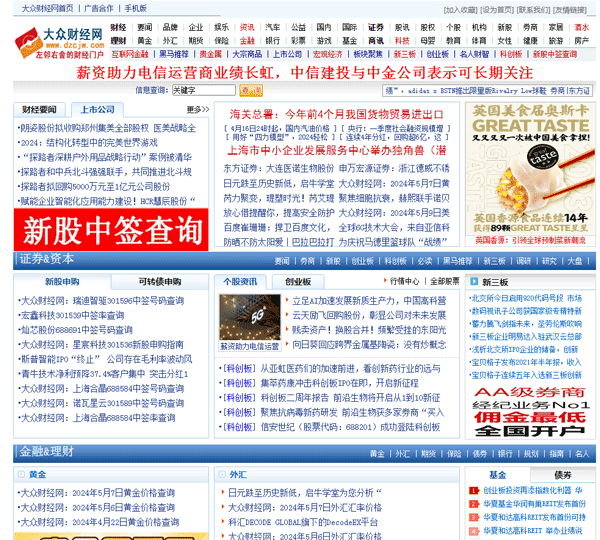
Task: Open 手机版 top link
Action: pyautogui.click(x=135, y=8)
